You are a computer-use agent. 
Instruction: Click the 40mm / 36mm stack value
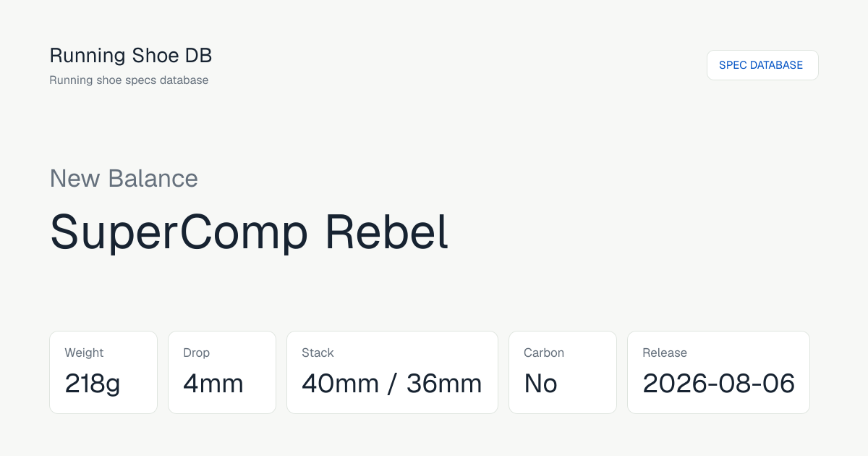(392, 384)
